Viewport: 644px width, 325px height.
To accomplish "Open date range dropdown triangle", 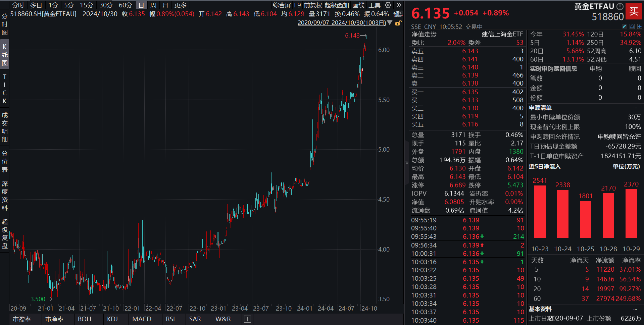I will pos(390,23).
